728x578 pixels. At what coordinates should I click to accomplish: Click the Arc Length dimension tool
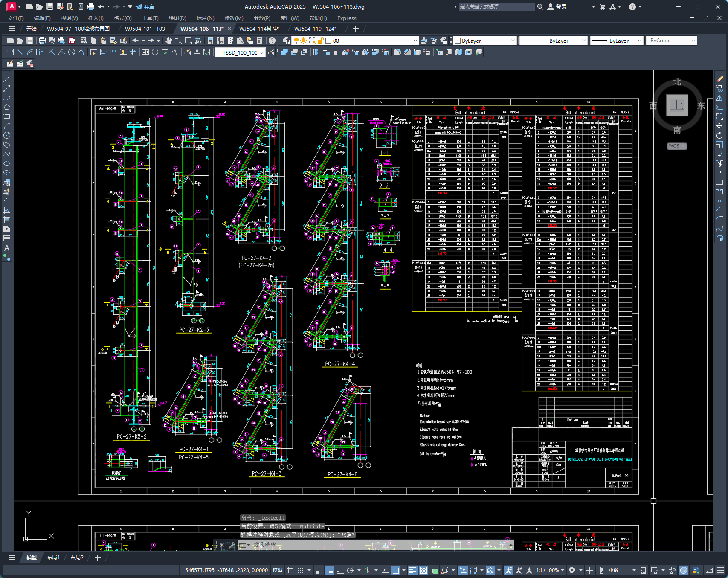[x=30, y=52]
